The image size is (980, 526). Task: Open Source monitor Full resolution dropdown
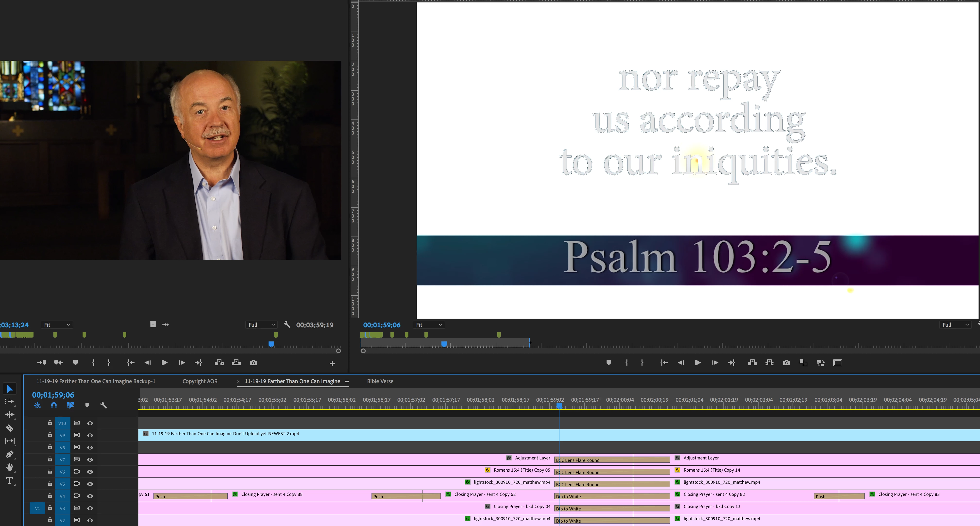(261, 325)
